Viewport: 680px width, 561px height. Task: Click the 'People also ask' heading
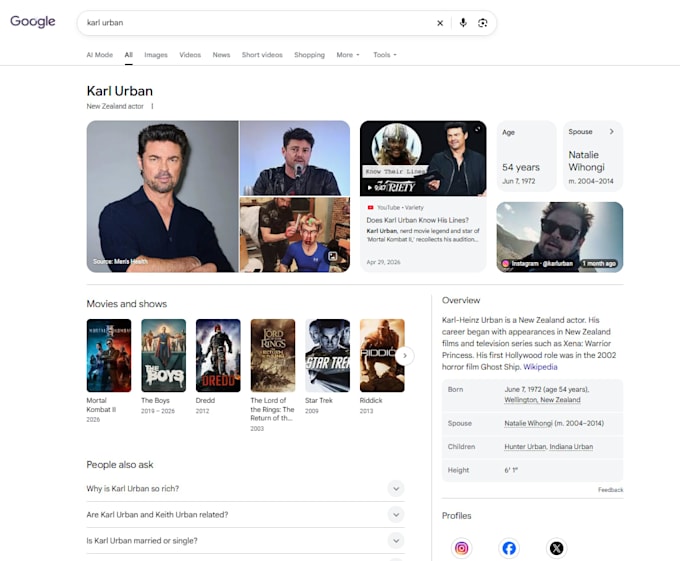pos(120,465)
